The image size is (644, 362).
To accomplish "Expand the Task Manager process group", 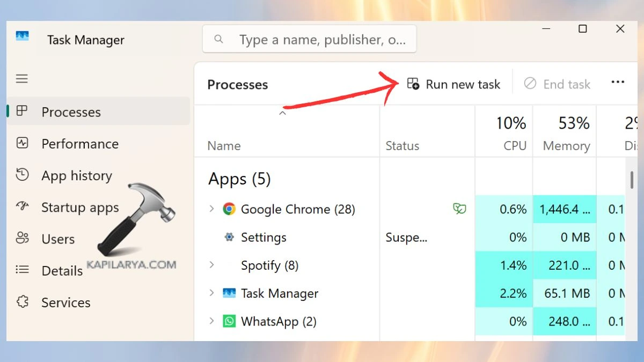I will click(211, 293).
